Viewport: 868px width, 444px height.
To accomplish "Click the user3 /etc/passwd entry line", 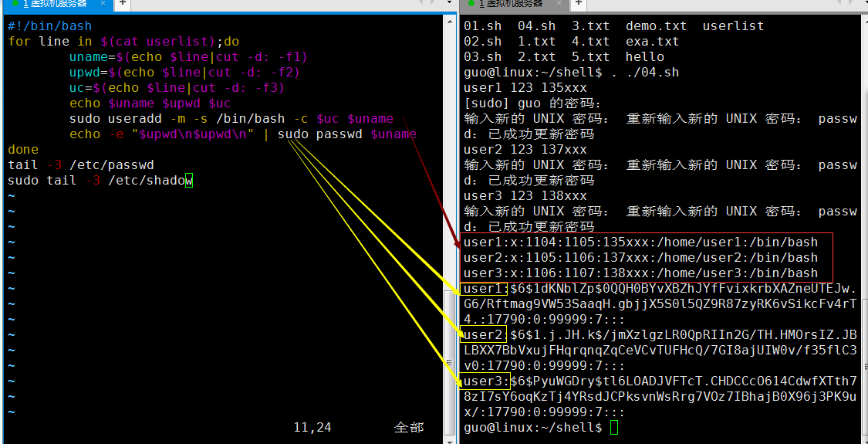I will 641,273.
